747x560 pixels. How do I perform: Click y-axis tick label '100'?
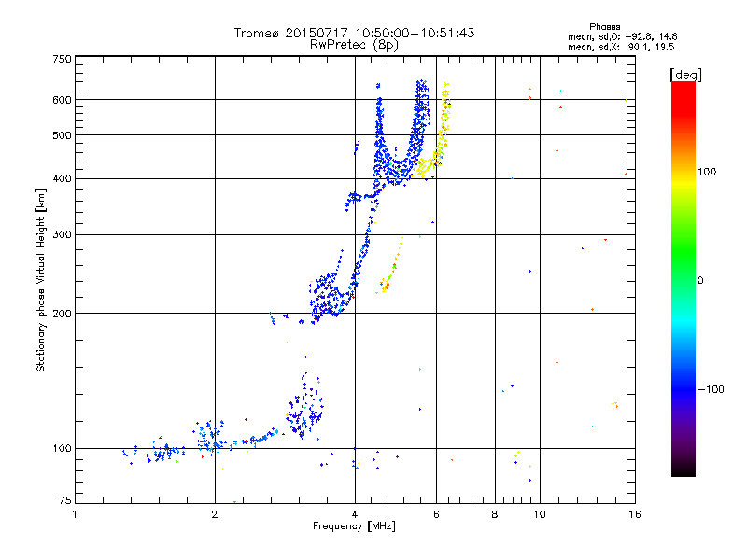[x=62, y=448]
